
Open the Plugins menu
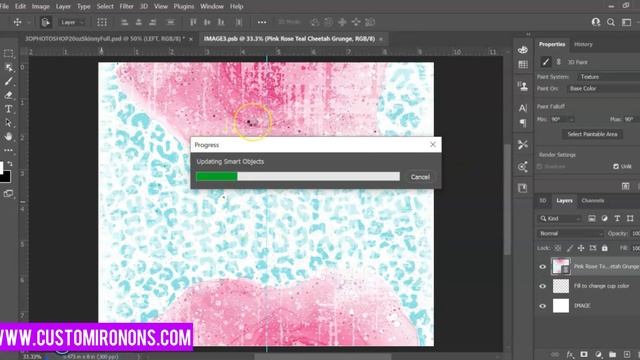coord(184,6)
